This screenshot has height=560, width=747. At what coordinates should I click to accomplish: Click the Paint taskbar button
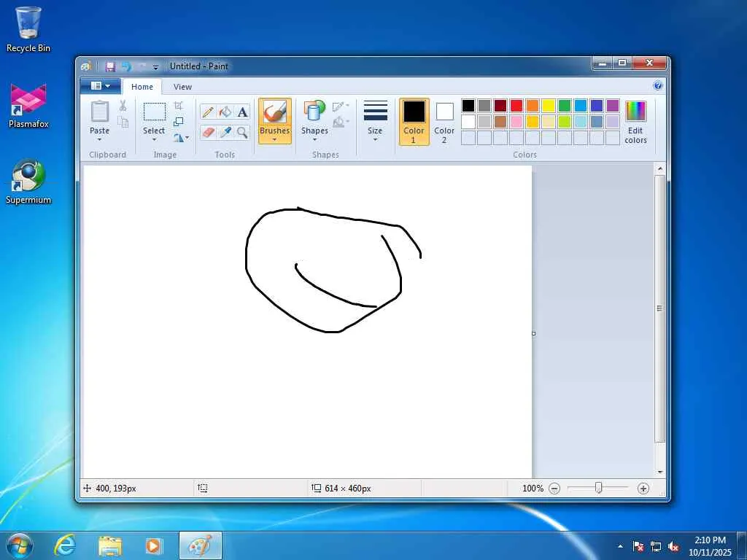(201, 545)
